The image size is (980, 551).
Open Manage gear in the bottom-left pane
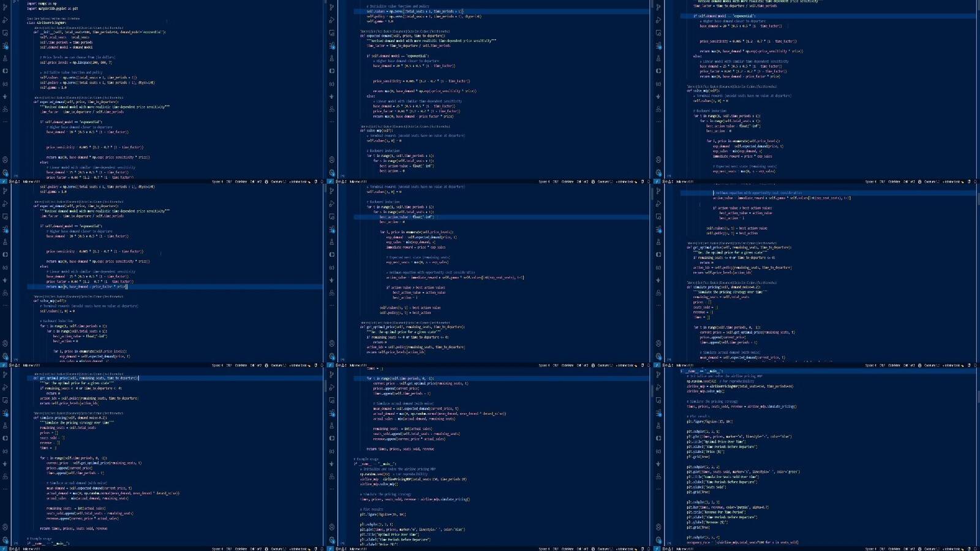(5, 540)
